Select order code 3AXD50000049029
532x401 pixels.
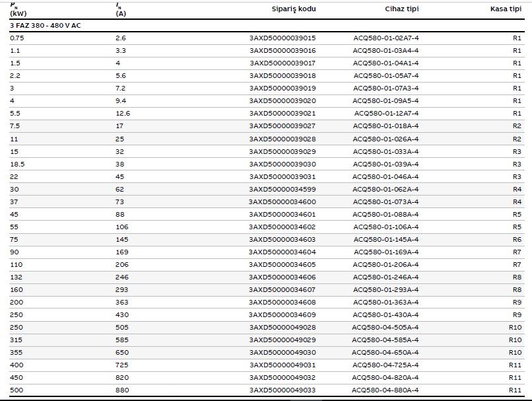tap(283, 340)
